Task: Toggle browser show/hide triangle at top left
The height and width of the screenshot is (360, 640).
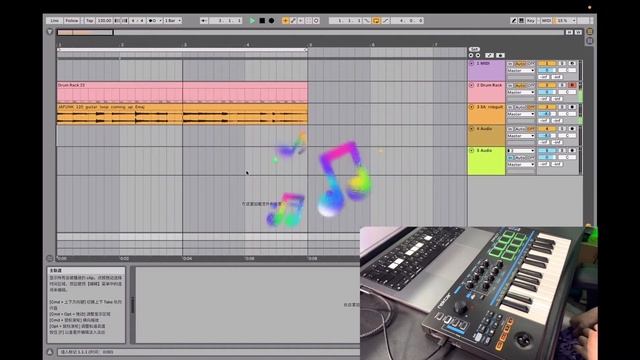Action: 50,32
